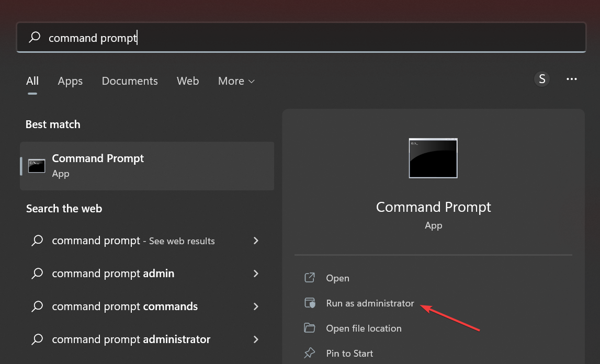This screenshot has height=364, width=600.
Task: Click the 'Best match' heading
Action: coord(53,124)
